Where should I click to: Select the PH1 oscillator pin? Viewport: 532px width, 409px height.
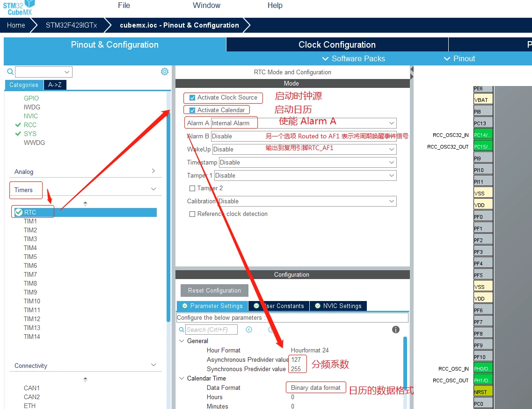483,380
